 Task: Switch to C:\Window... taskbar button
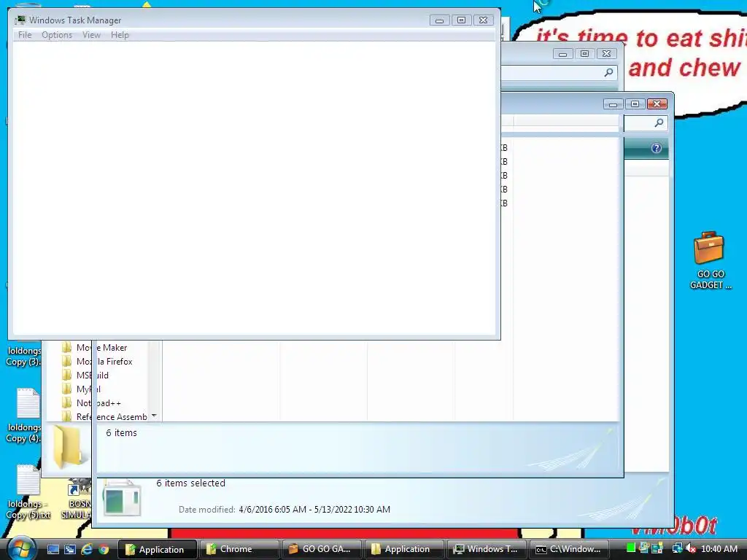(568, 549)
